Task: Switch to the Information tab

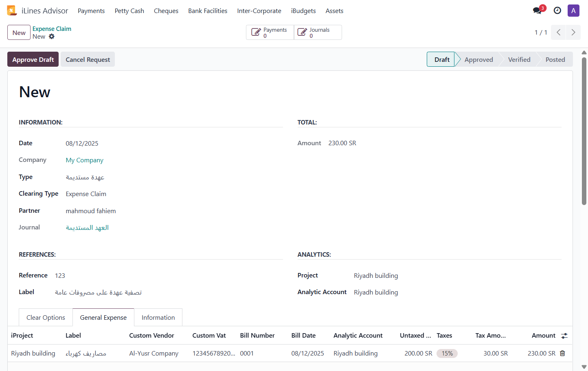Action: [158, 317]
